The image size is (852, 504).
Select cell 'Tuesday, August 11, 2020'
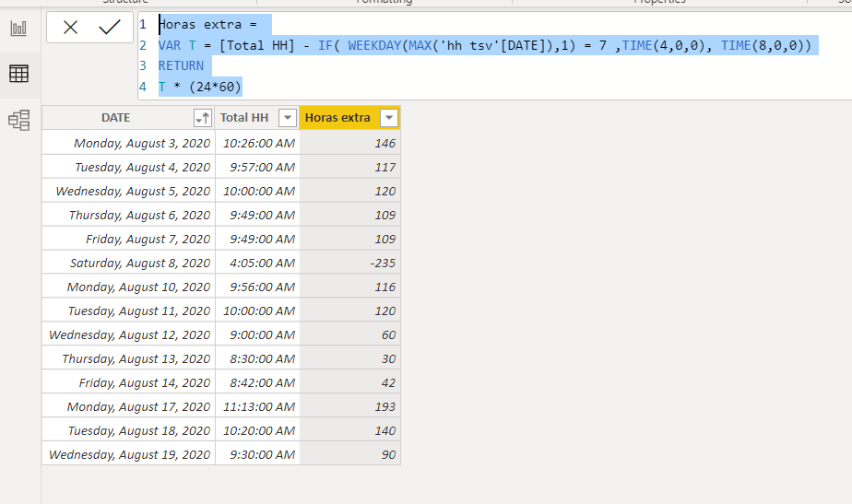coord(128,311)
